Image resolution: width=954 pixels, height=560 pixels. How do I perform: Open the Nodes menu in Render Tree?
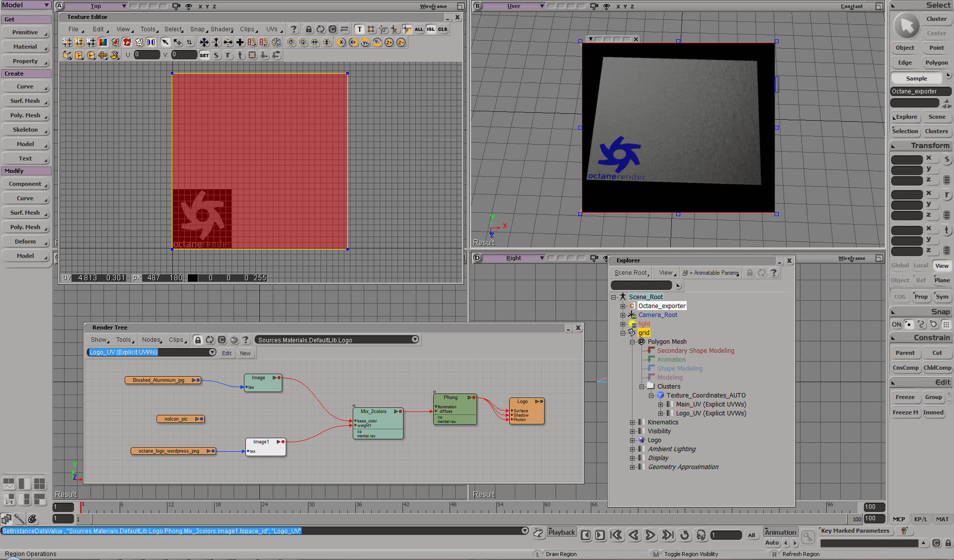coord(151,340)
